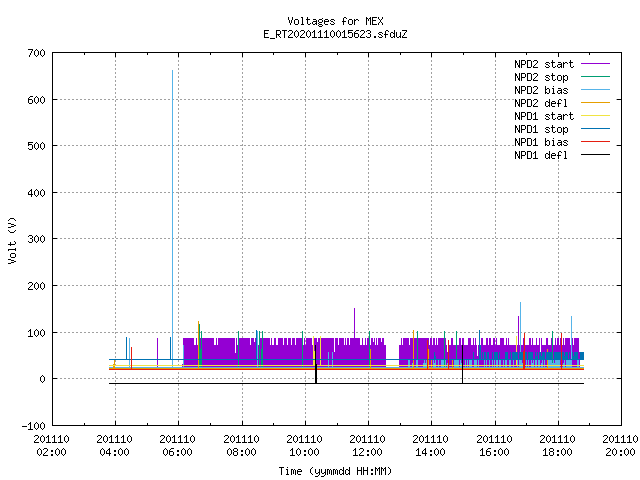The width and height of the screenshot is (640, 480).
Task: Click the 200 y-axis tick label
Action: (36, 286)
